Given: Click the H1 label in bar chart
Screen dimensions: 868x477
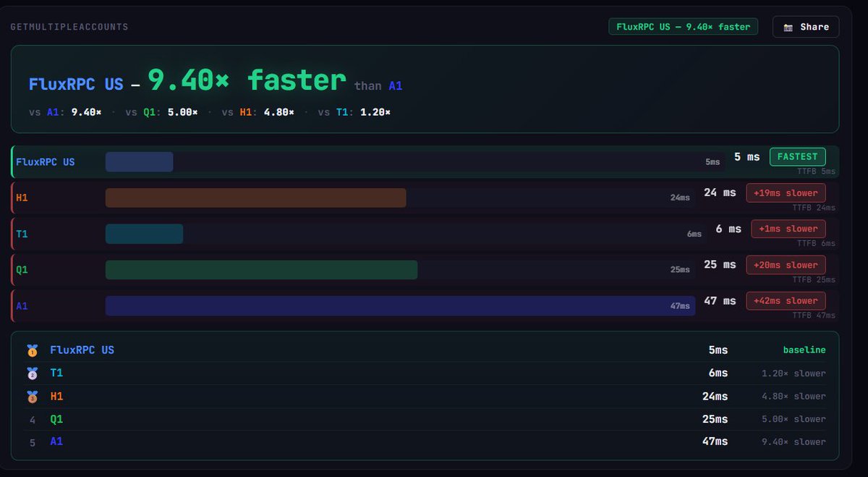Looking at the screenshot, I should 22,198.
